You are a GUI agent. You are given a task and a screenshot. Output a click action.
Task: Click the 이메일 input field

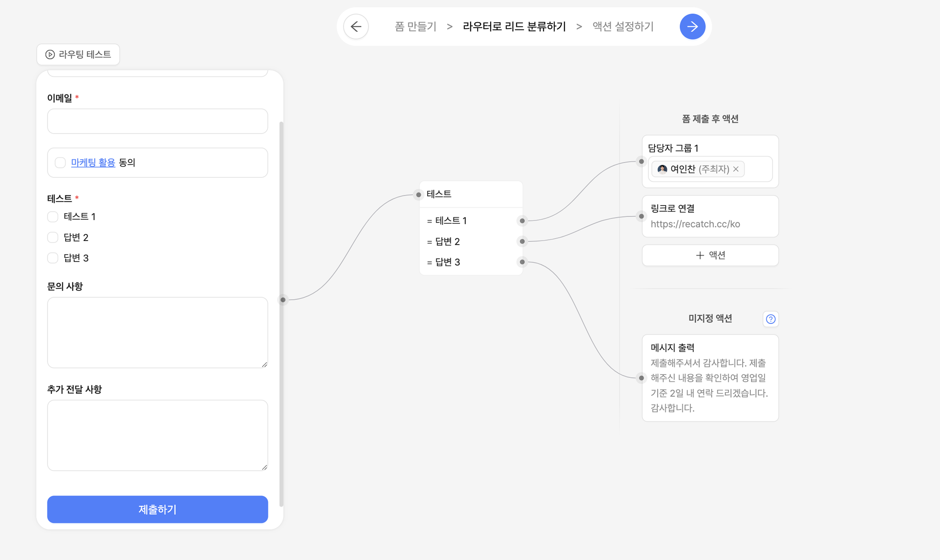[x=158, y=121]
